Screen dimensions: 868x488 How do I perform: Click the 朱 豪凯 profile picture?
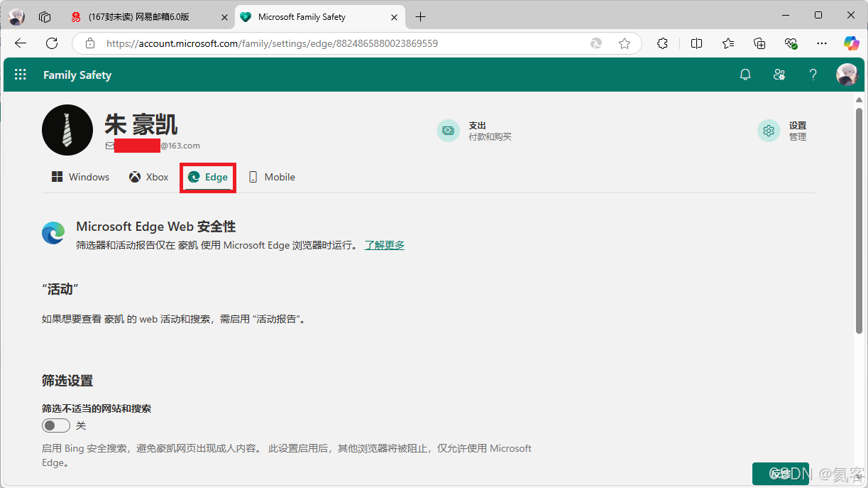(67, 130)
